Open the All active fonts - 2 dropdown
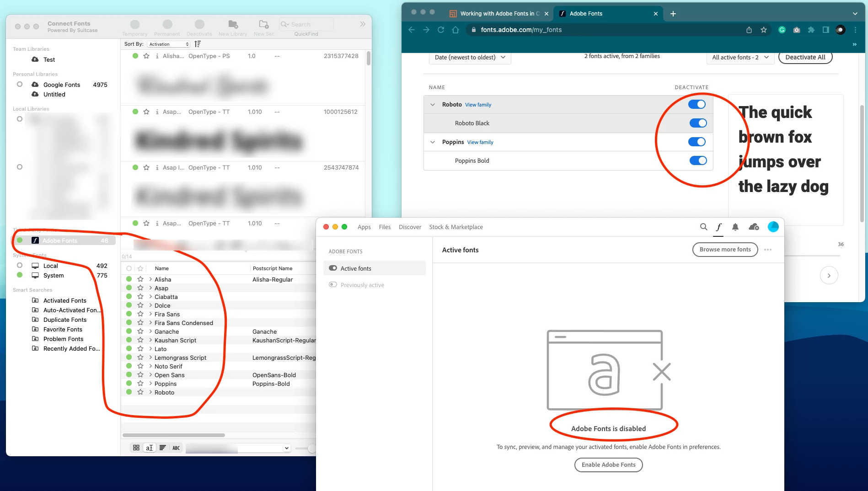 pyautogui.click(x=740, y=58)
